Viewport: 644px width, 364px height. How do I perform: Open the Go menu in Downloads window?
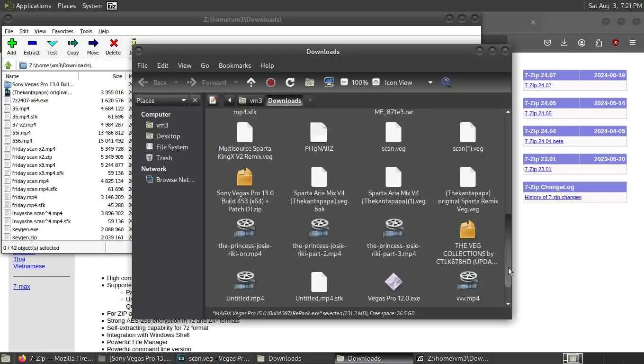click(x=205, y=65)
